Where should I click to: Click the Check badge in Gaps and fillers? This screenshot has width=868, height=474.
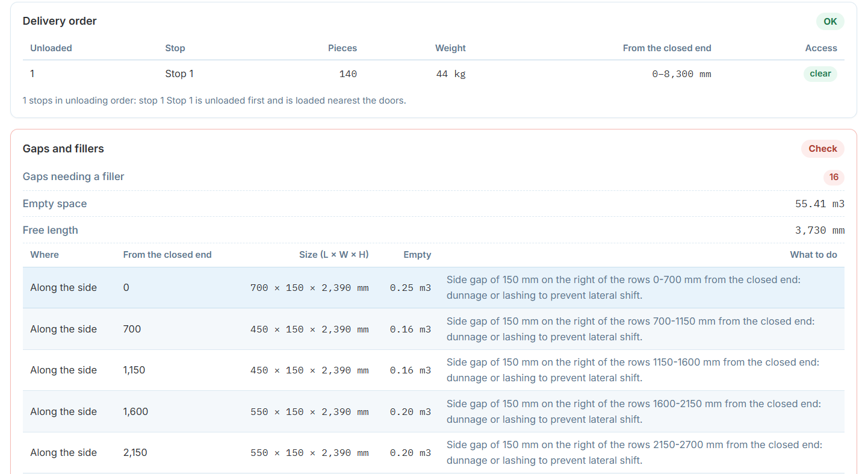(x=822, y=149)
